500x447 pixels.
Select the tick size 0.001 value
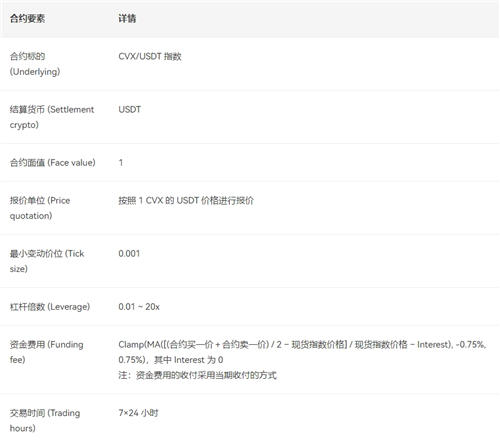pyautogui.click(x=129, y=254)
